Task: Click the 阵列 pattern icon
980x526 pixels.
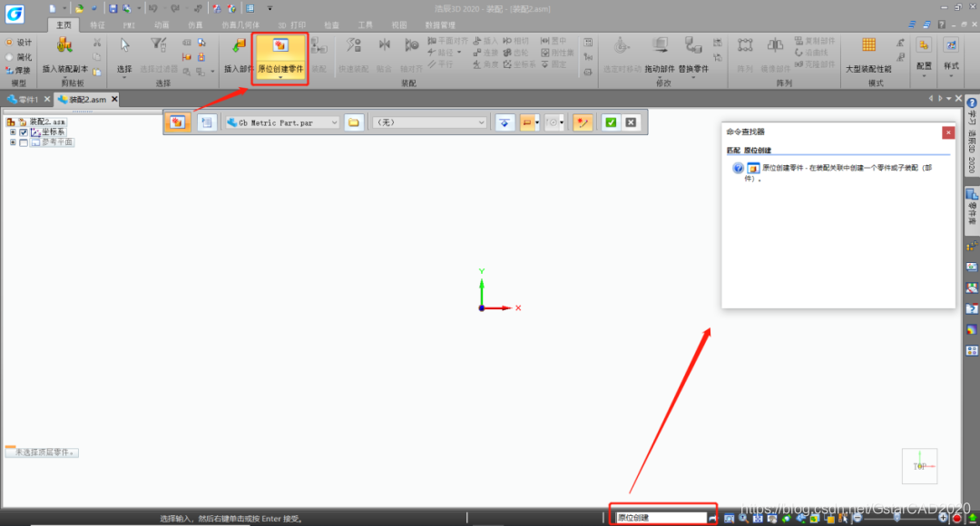Action: 744,45
